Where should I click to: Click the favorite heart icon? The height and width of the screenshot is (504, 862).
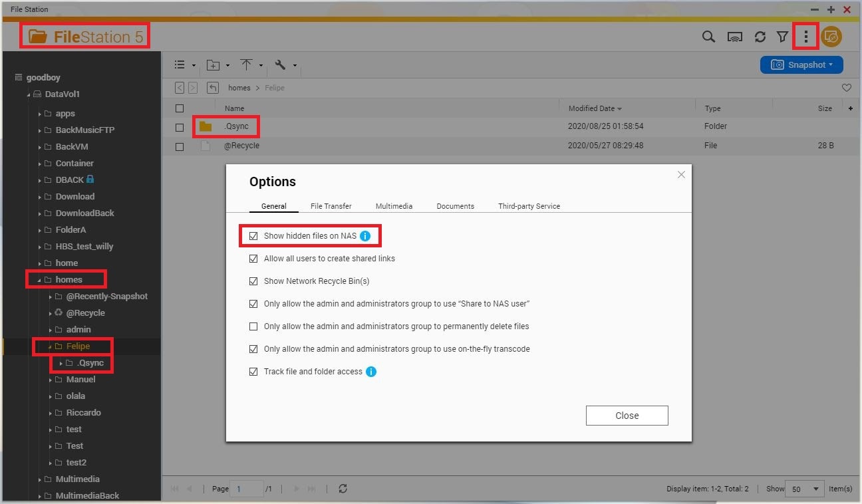846,88
